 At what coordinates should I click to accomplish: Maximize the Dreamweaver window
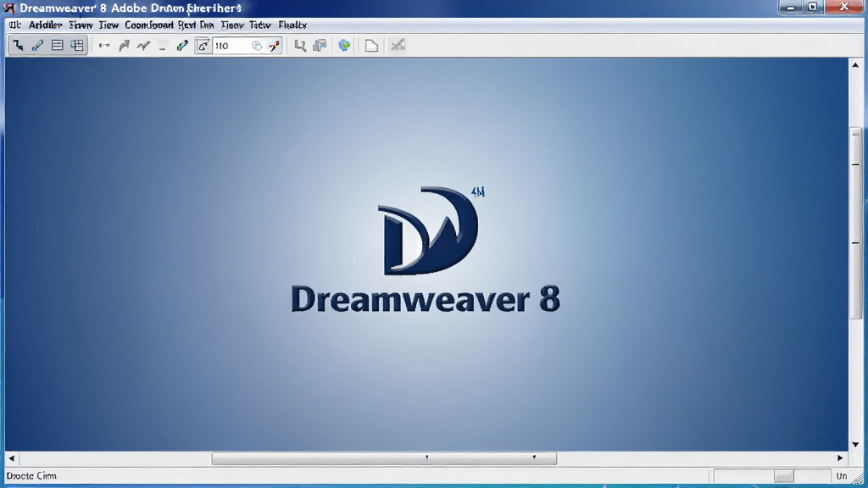pos(813,7)
